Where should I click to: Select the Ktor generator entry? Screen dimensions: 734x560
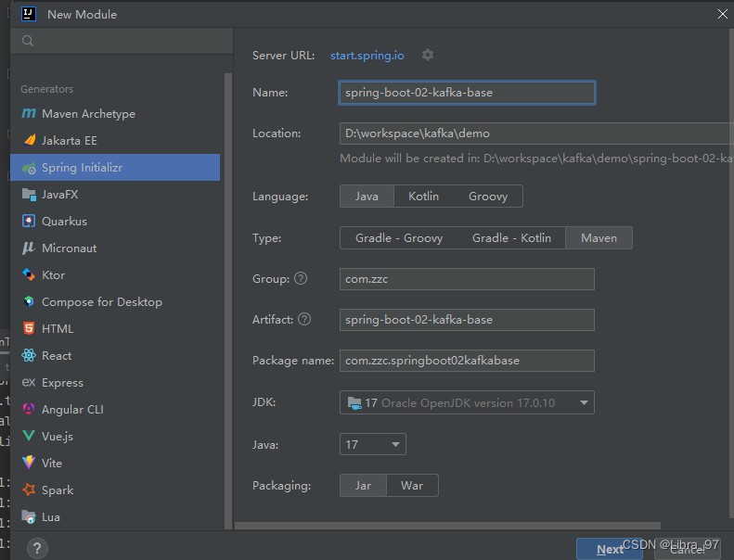click(x=115, y=274)
